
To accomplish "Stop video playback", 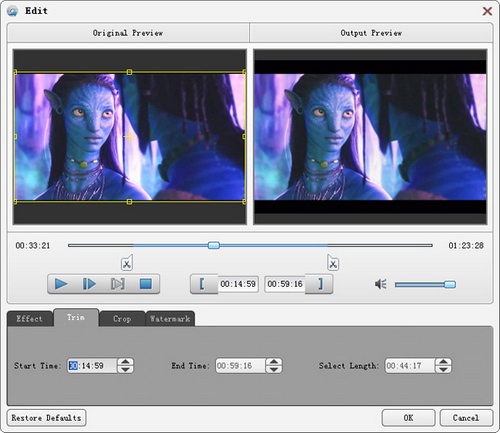I will 146,284.
